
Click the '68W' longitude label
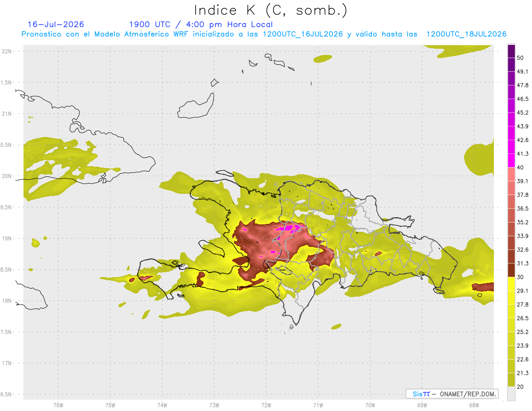pyautogui.click(x=474, y=405)
